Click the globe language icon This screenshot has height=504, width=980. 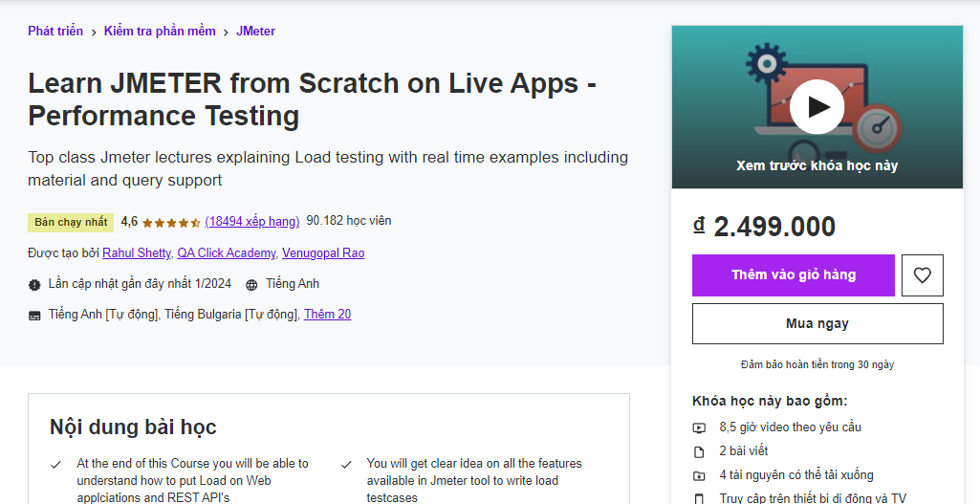251,285
